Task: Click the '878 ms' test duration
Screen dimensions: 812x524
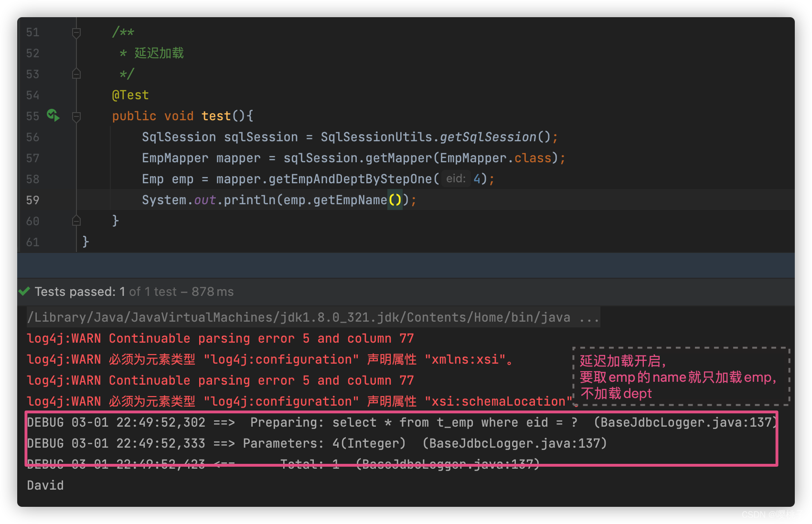Action: tap(213, 292)
